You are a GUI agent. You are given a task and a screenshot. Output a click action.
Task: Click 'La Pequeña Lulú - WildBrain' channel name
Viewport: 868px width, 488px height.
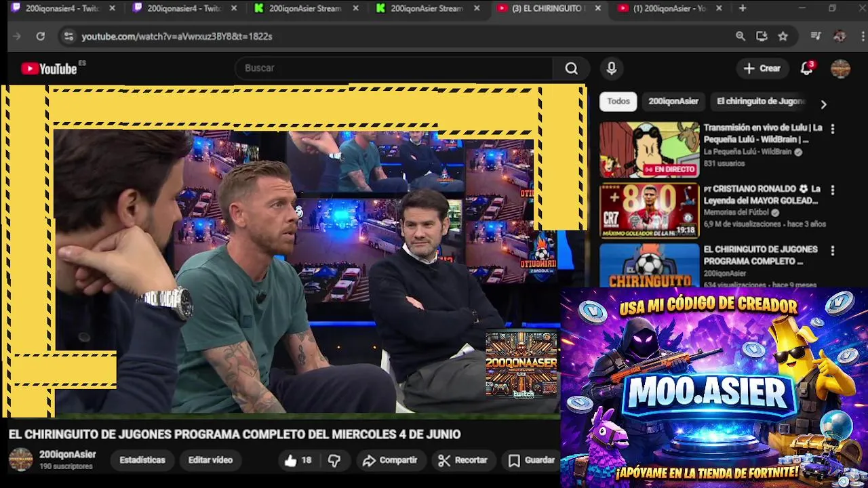[747, 152]
